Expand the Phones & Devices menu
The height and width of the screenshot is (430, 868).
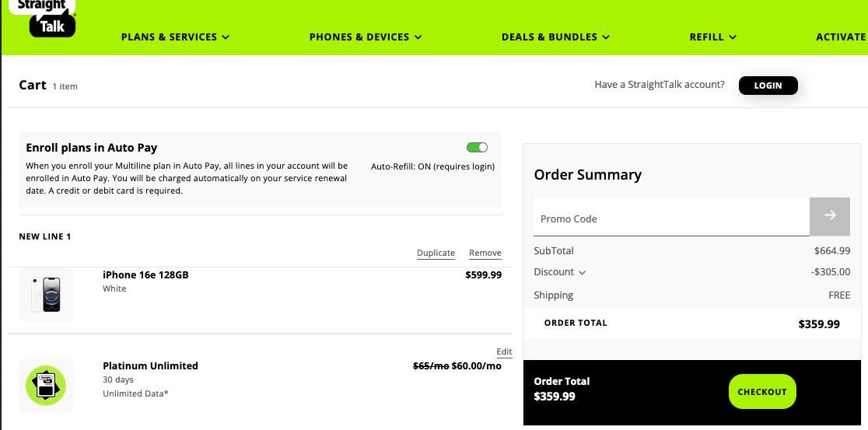365,37
